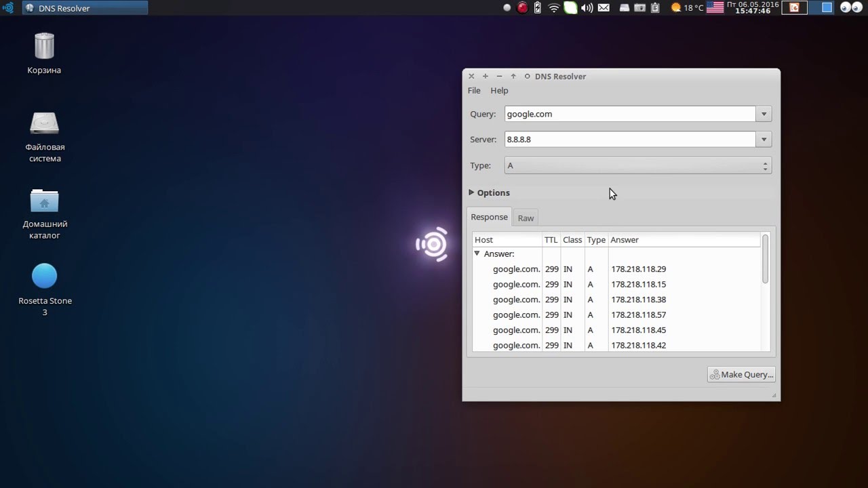Open the battery status tray icon
Image resolution: width=868 pixels, height=488 pixels.
[538, 8]
